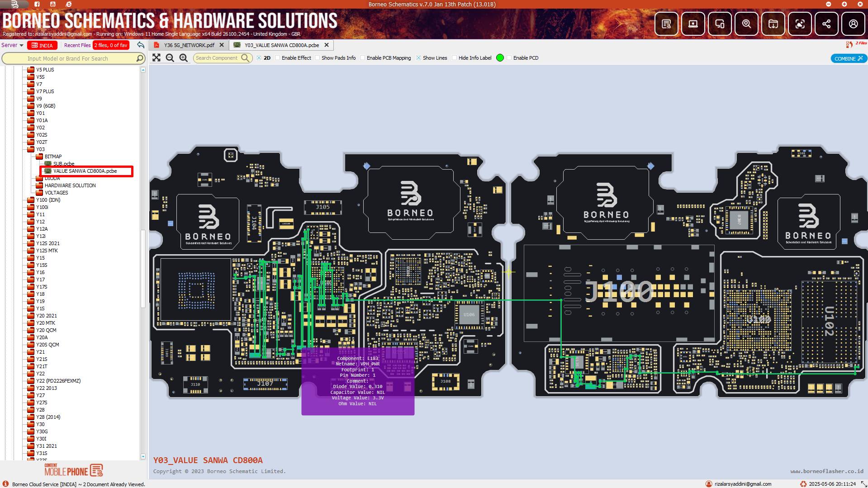The width and height of the screenshot is (868, 488).
Task: Open the document list icon in header
Action: pyautogui.click(x=666, y=24)
